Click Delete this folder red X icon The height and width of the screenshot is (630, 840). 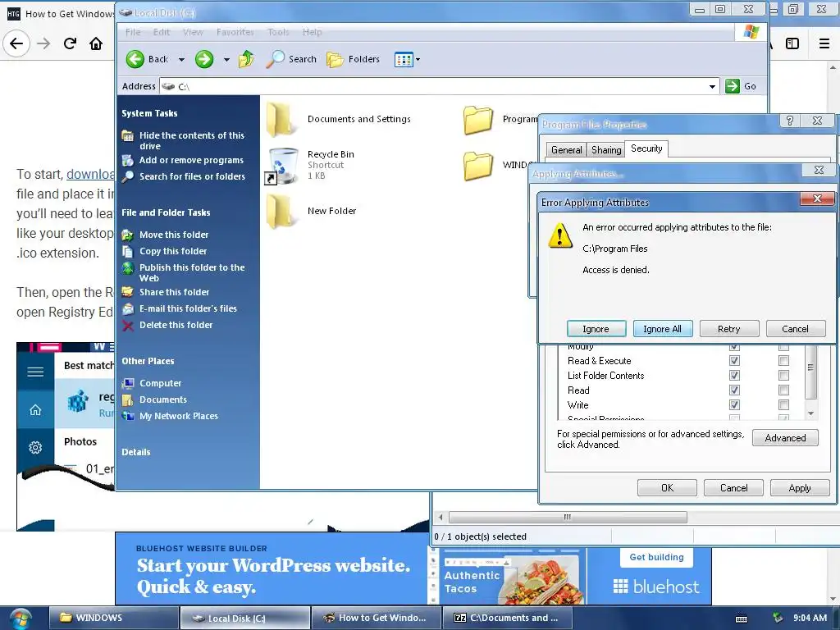coord(127,325)
